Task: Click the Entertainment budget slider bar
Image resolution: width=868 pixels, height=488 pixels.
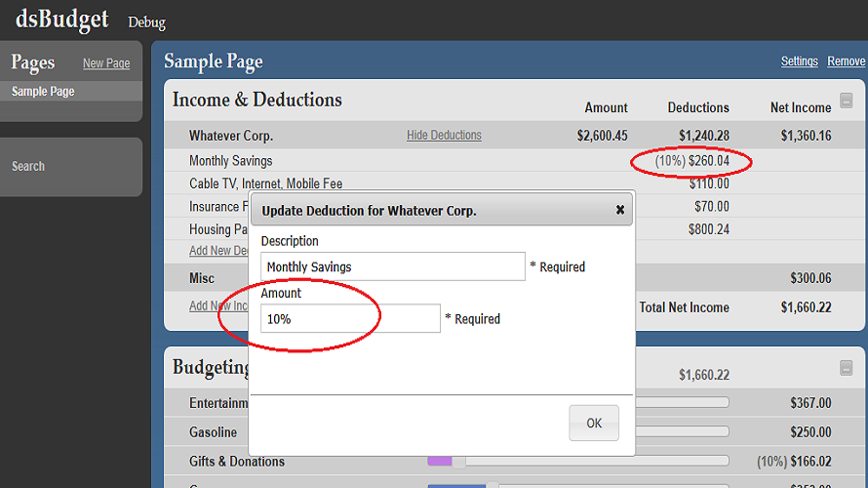Action: coord(683,403)
